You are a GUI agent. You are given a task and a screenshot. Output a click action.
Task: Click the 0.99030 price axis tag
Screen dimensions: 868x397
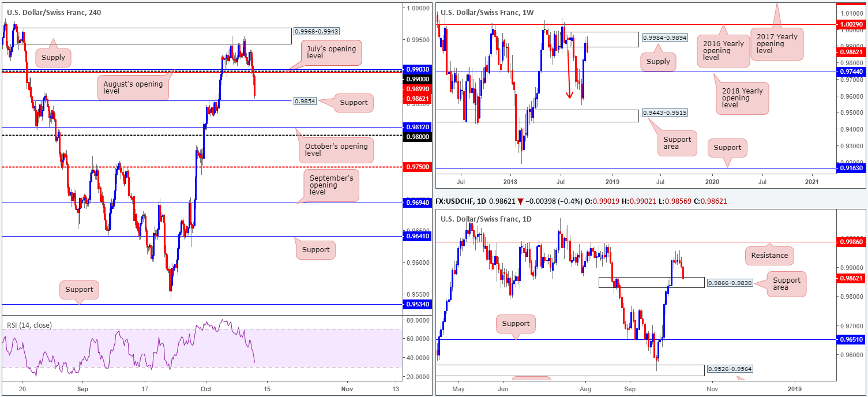[416, 69]
